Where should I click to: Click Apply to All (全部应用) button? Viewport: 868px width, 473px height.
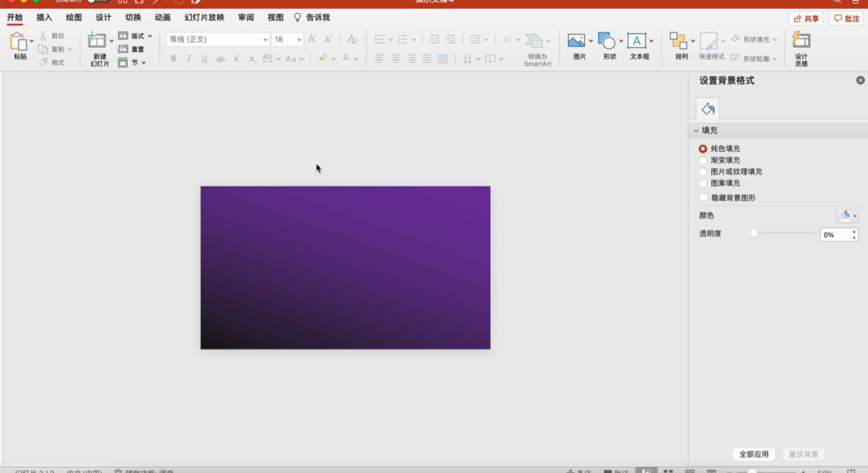pyautogui.click(x=754, y=454)
